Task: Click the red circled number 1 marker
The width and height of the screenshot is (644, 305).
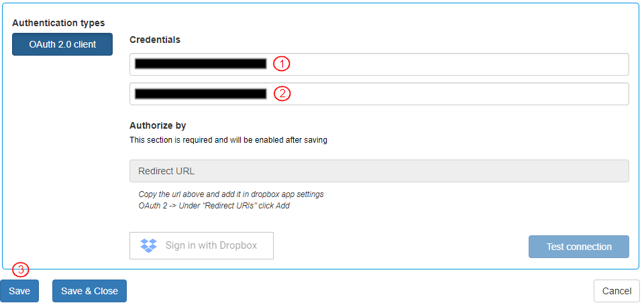Action: click(282, 64)
